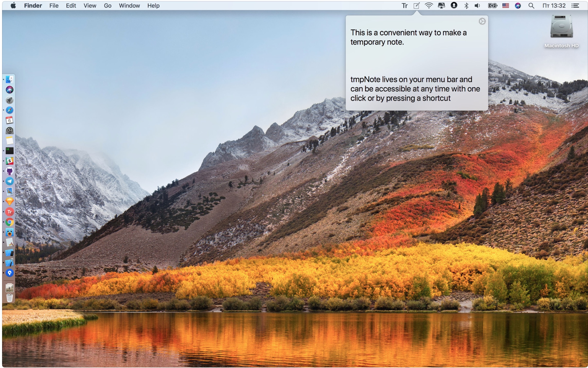Image resolution: width=588 pixels, height=368 pixels.
Task: Open Telegram from the dock
Action: (10, 181)
